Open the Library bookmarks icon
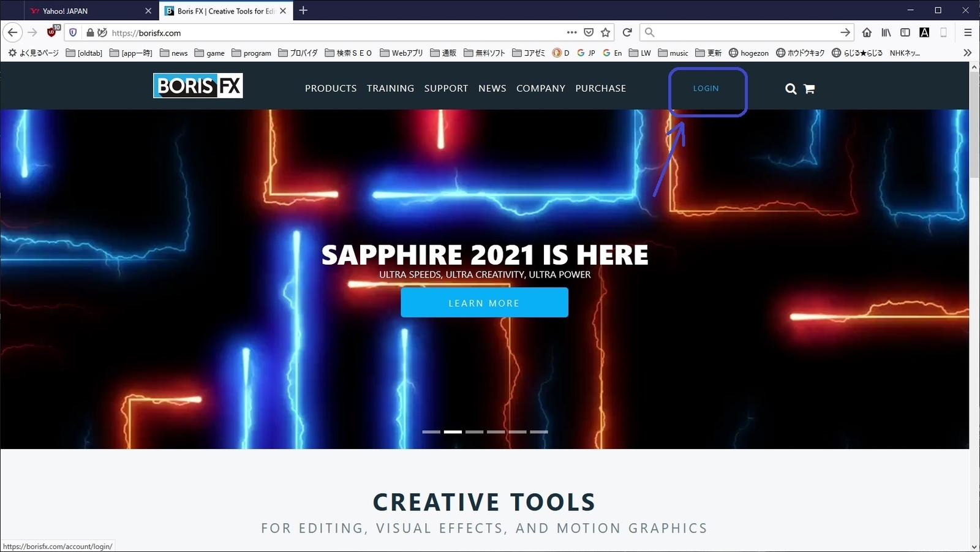This screenshot has width=980, height=552. pos(886,32)
